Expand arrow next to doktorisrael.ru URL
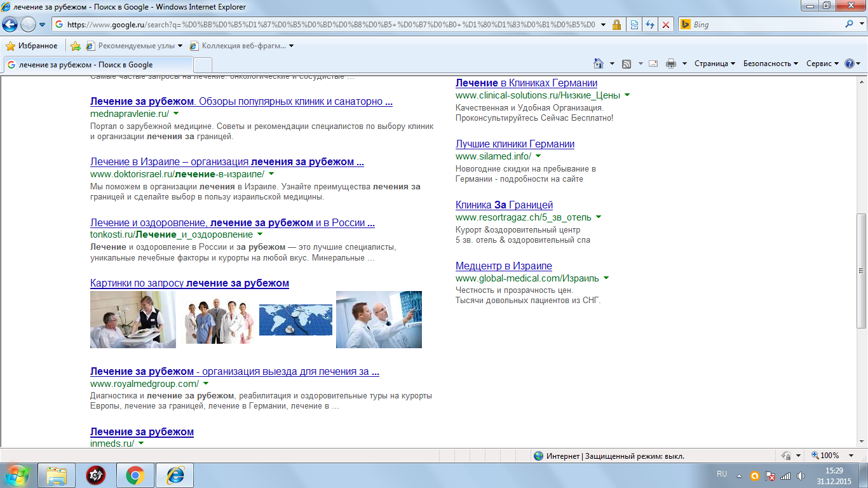This screenshot has width=868, height=488. [271, 174]
